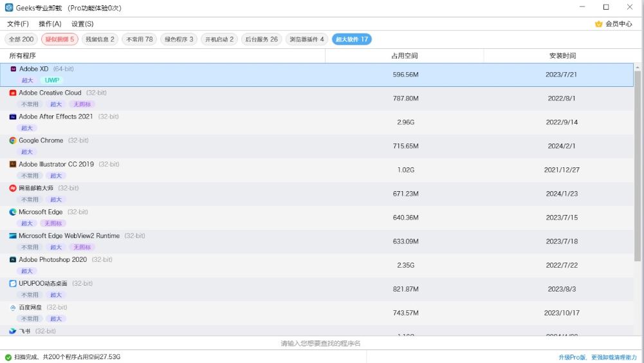Select the 全部 200 filter tab
Image resolution: width=644 pixels, height=363 pixels.
tap(21, 39)
